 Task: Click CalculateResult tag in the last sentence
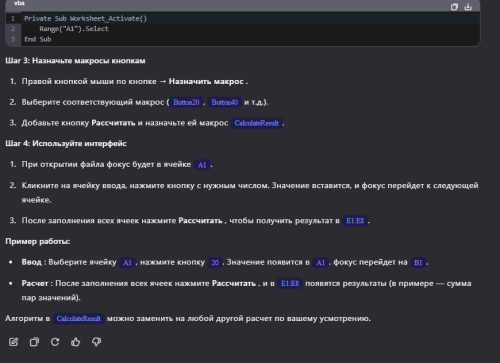point(79,319)
